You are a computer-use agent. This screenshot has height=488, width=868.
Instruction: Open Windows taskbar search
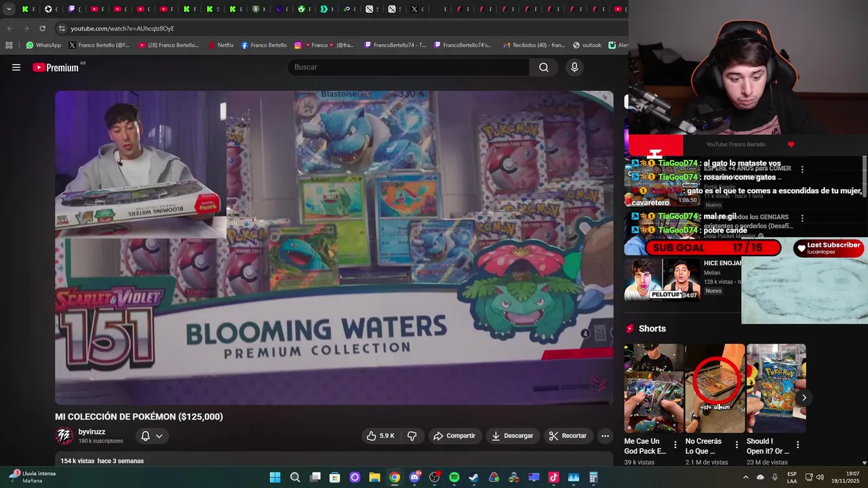[295, 477]
